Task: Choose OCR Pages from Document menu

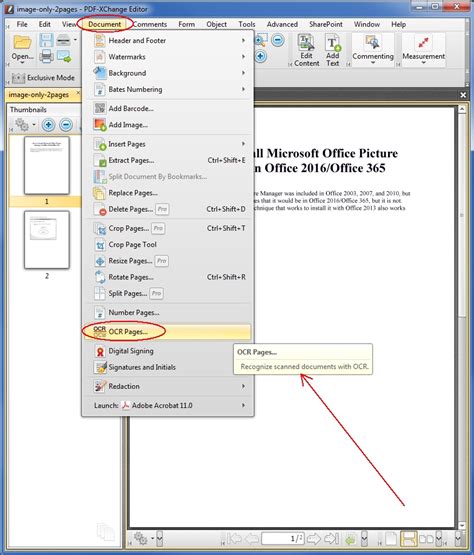Action: tap(167, 332)
